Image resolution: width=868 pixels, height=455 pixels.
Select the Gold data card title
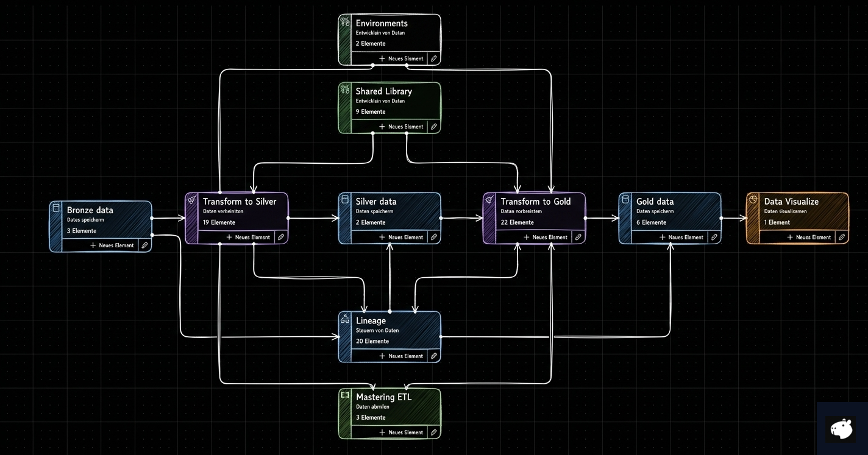click(x=655, y=202)
